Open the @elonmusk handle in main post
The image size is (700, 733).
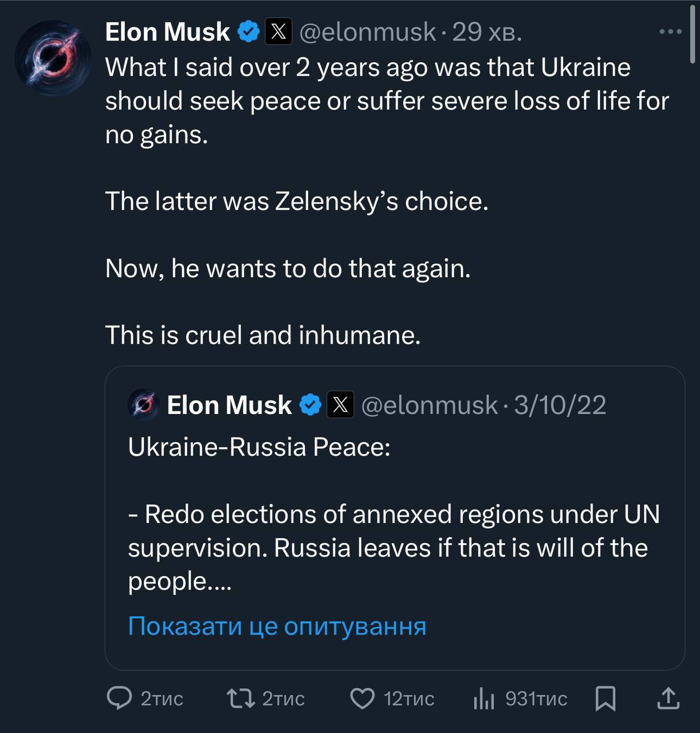pos(367,32)
